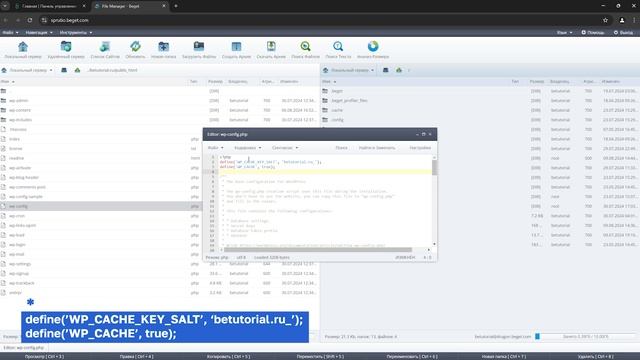Click the Помощь link in top bar
Screen dimensions: 640x360
pyautogui.click(x=593, y=32)
